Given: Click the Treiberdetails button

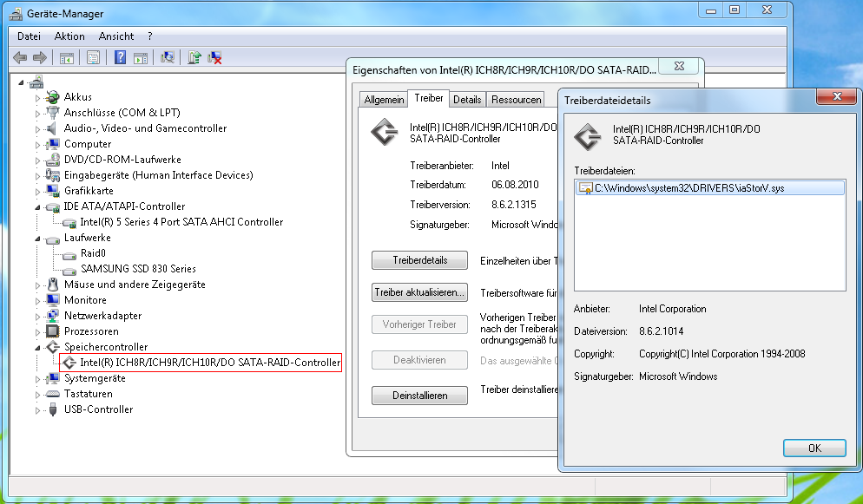Looking at the screenshot, I should pos(419,260).
